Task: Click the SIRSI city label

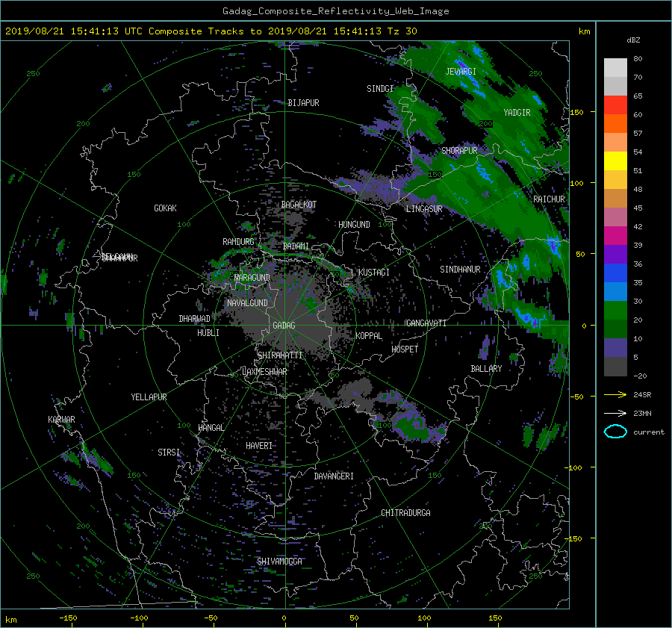Action: coord(169,453)
